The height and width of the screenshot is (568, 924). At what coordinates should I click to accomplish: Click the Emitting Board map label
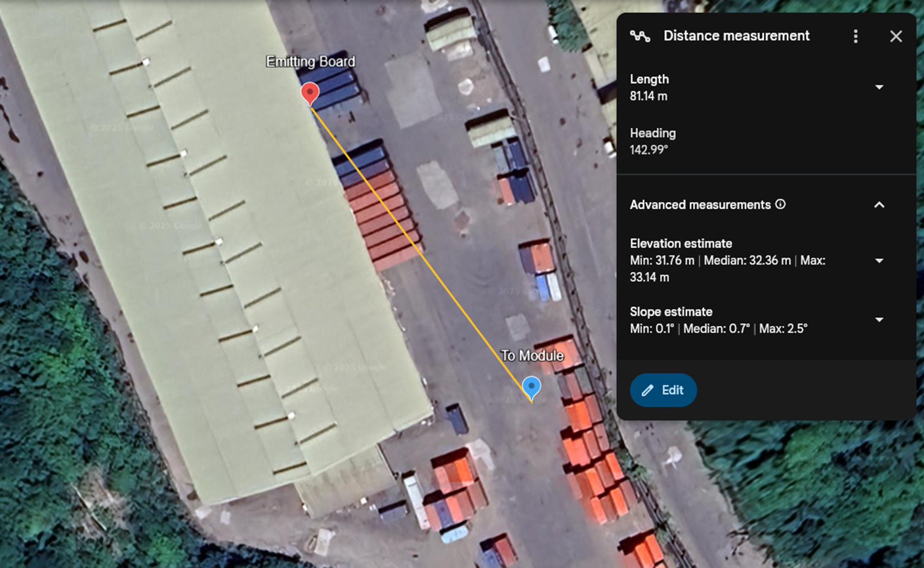(310, 62)
